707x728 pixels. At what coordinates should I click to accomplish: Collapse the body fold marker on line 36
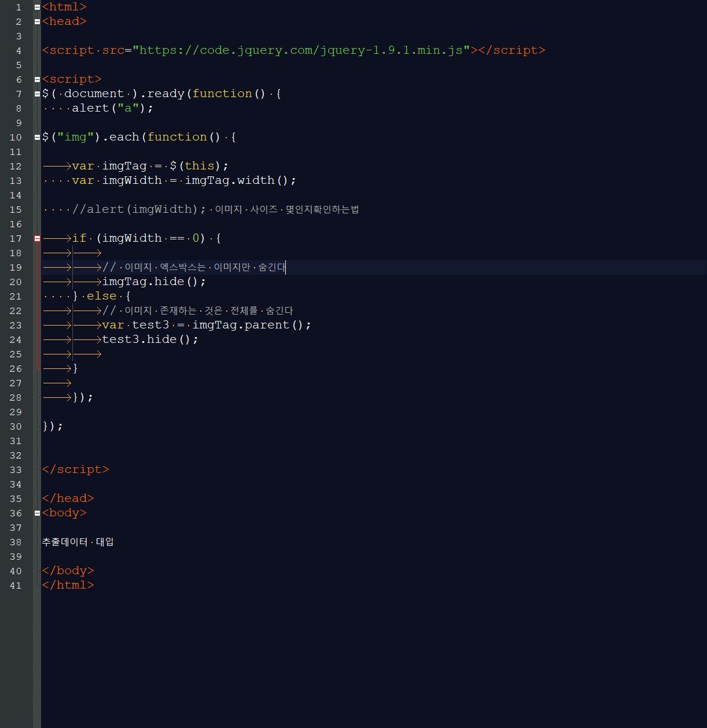(x=37, y=513)
